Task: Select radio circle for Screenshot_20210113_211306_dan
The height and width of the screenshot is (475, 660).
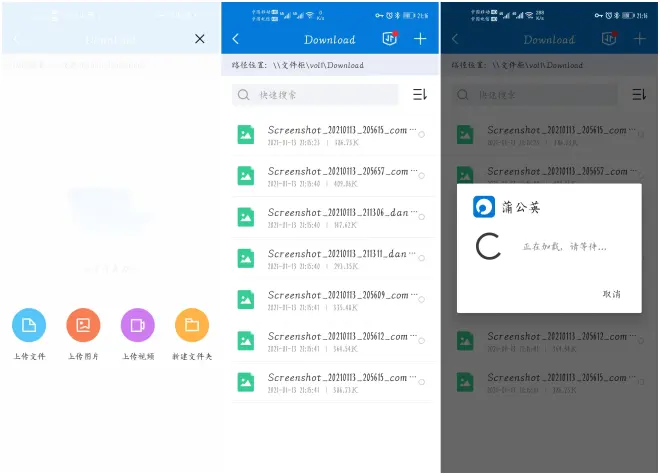Action: (422, 217)
